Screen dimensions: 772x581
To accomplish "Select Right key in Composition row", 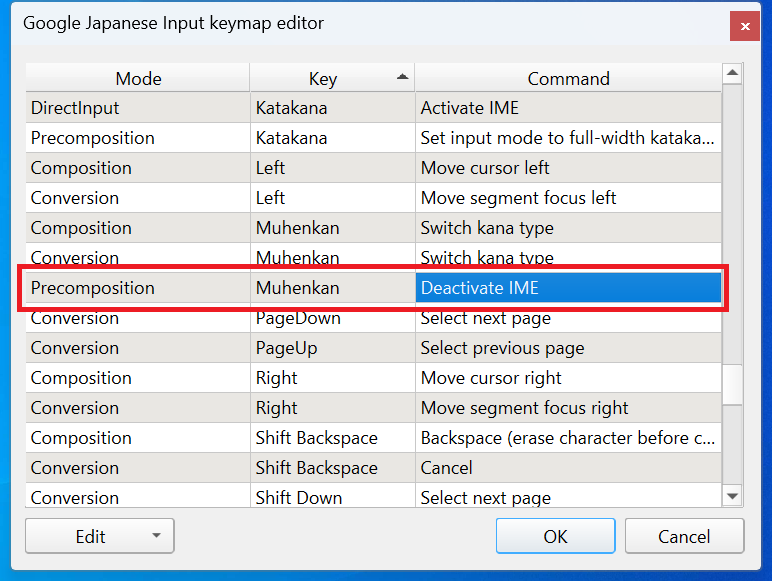I will click(333, 378).
